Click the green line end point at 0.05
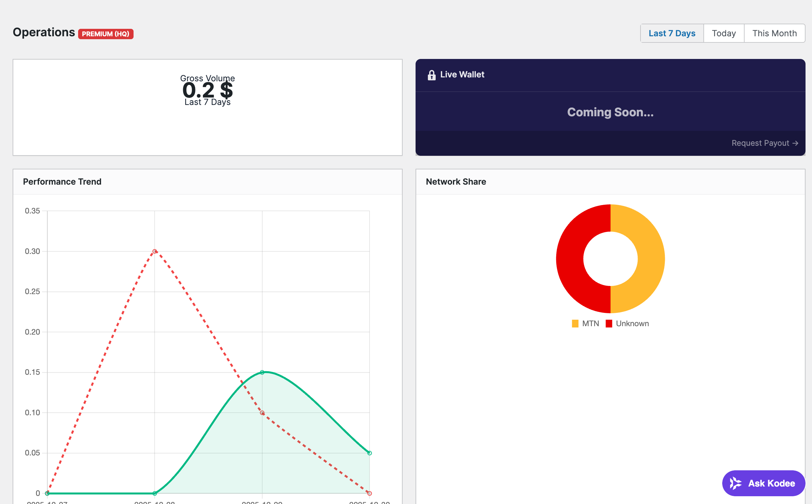The width and height of the screenshot is (812, 504). coord(370,453)
